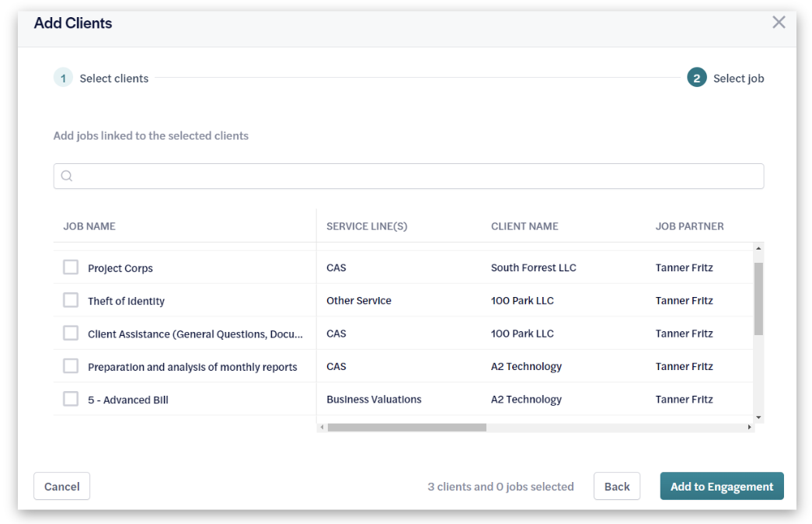Click the horizontal scrollbar thumb
This screenshot has height=524, width=812.
(407, 427)
